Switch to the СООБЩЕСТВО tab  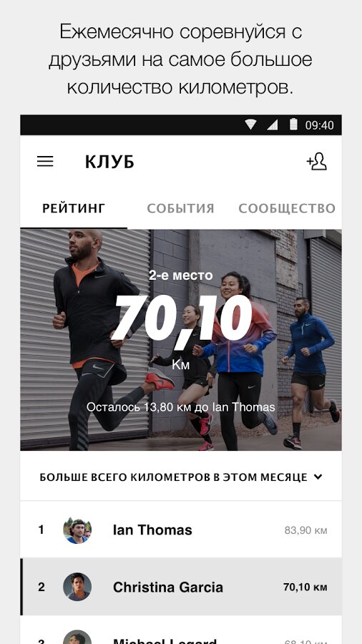(x=287, y=208)
